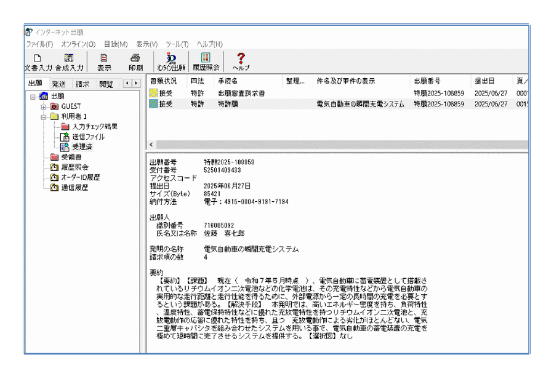Switch to the 発送 tab
Viewport: 554px width, 392px height.
(59, 84)
